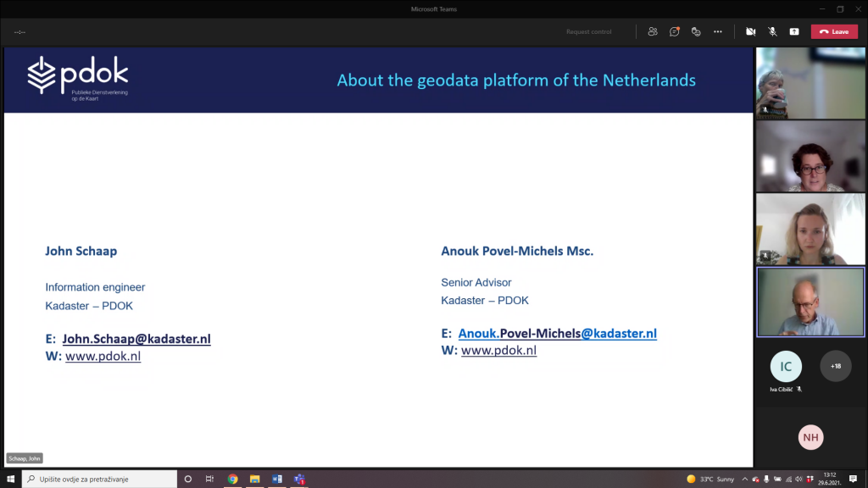
Task: Expand hidden system tray icons
Action: coord(743,479)
